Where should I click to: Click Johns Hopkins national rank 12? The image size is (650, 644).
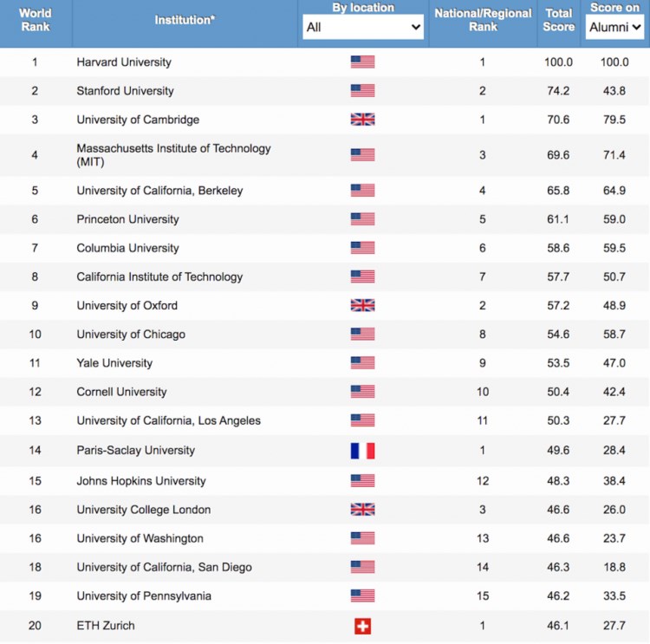pyautogui.click(x=483, y=481)
